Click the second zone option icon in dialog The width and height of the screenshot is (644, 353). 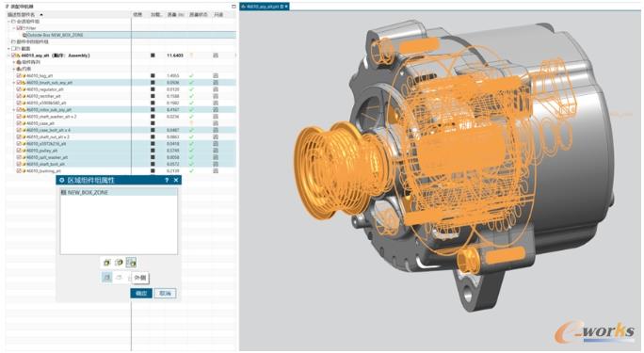pos(120,263)
